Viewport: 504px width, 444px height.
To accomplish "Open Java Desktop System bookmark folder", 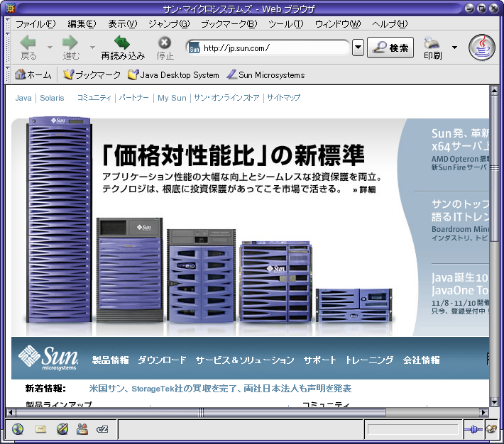I will (173, 74).
